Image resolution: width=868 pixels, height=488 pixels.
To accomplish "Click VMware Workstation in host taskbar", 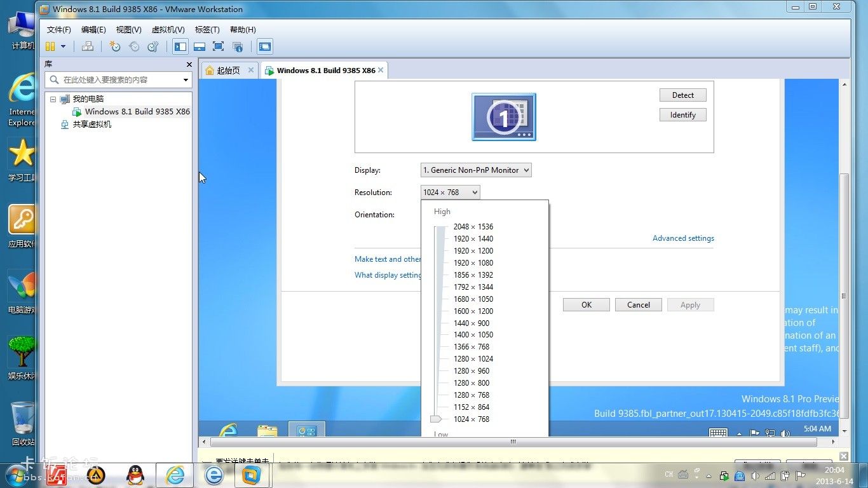I will 253,475.
